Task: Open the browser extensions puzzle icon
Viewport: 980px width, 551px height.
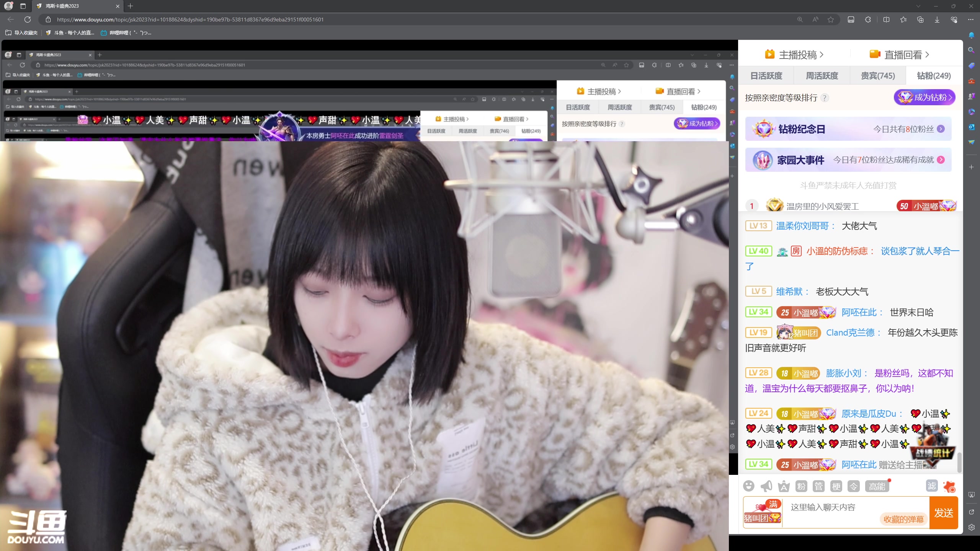Action: (868, 20)
